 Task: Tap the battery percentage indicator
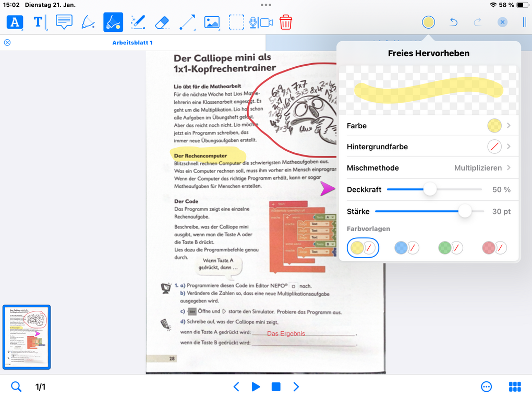click(506, 5)
